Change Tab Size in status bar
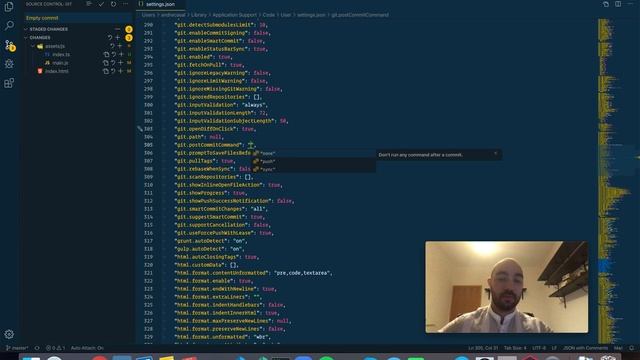 [515, 348]
